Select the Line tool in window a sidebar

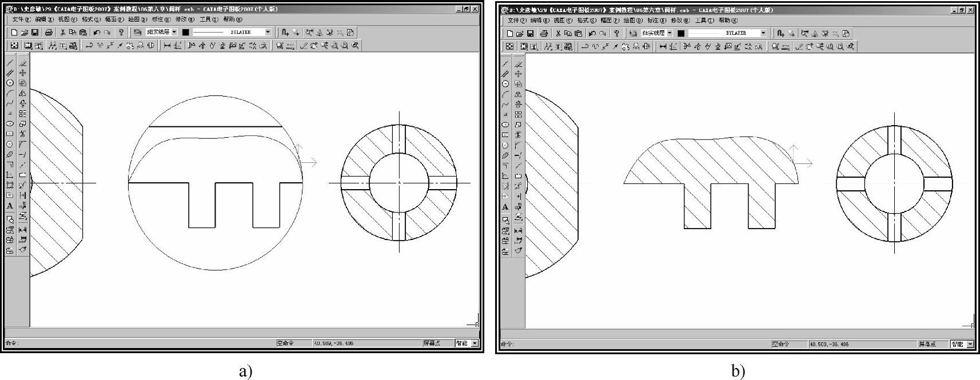(x=10, y=63)
